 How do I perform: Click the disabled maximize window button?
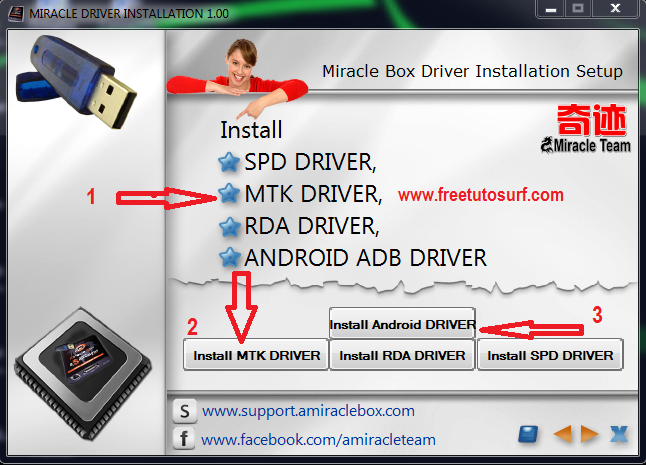click(578, 9)
